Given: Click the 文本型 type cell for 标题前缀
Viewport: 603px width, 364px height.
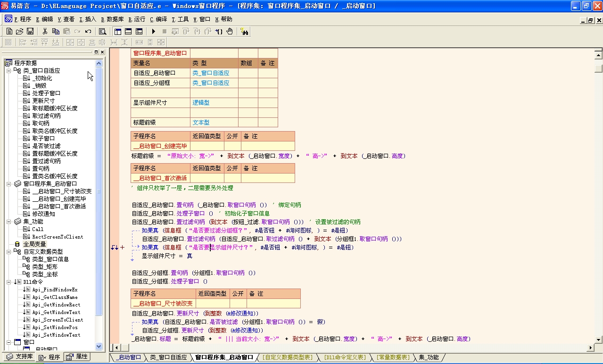Looking at the screenshot, I should 214,122.
